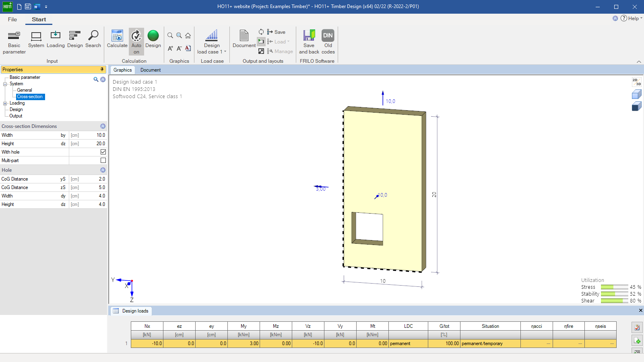Open the Help menu
The image size is (644, 362).
pos(631,19)
